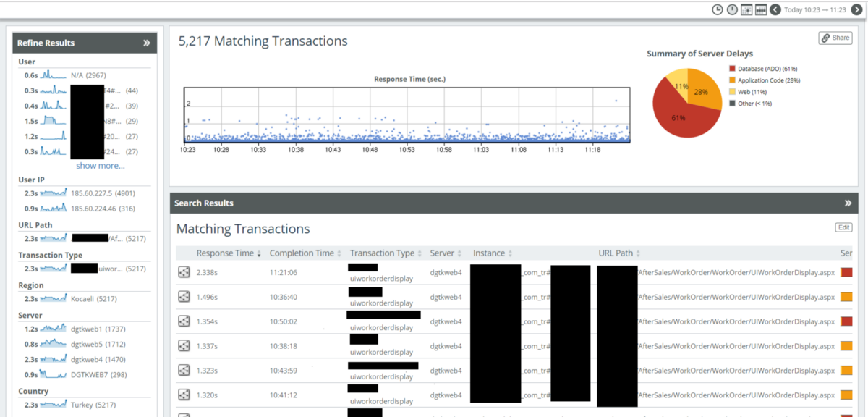Screen dimensions: 868x417
Task: Click the Edit button for Matching Transactions
Action: click(843, 227)
